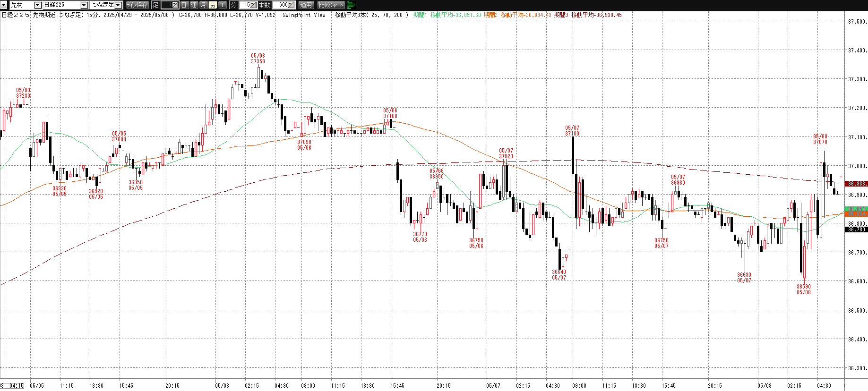The image size is (868, 391).
Task: Open the 日経225 symbol dropdown
Action: tap(84, 5)
